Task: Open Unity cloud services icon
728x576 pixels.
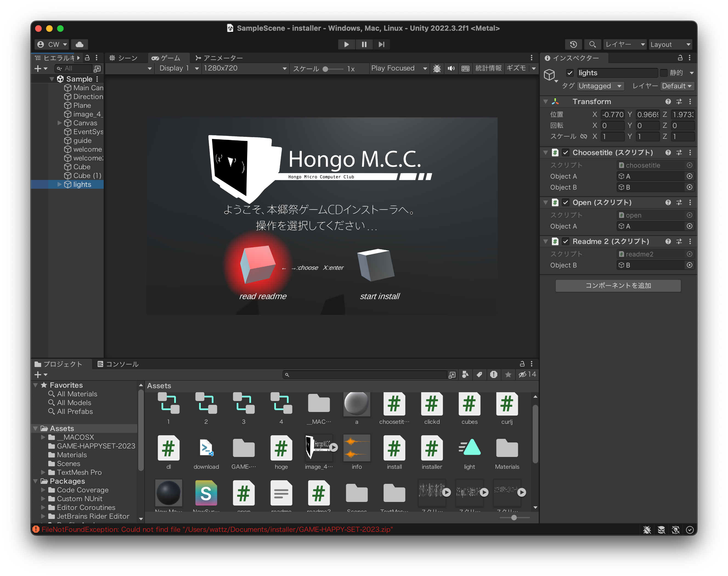Action: point(80,44)
